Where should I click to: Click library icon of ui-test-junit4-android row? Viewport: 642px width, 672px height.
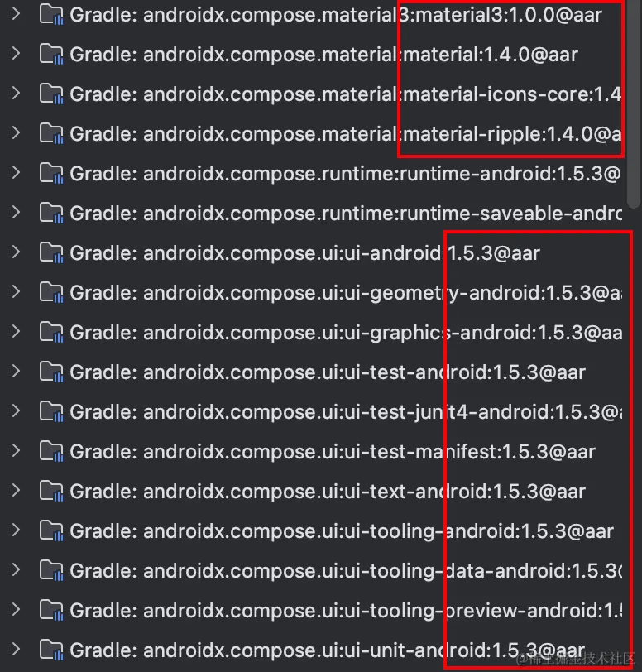[x=51, y=412]
